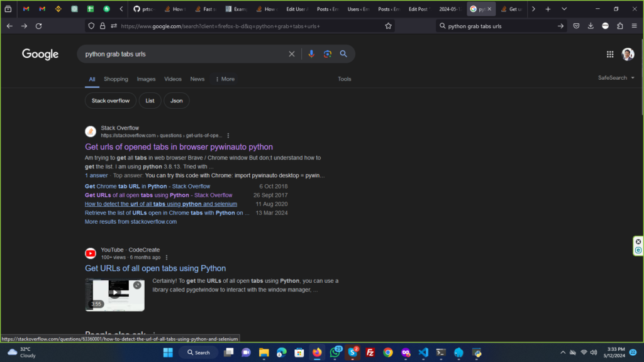Open Google Lens image search
The image size is (644, 362).
coord(327,54)
